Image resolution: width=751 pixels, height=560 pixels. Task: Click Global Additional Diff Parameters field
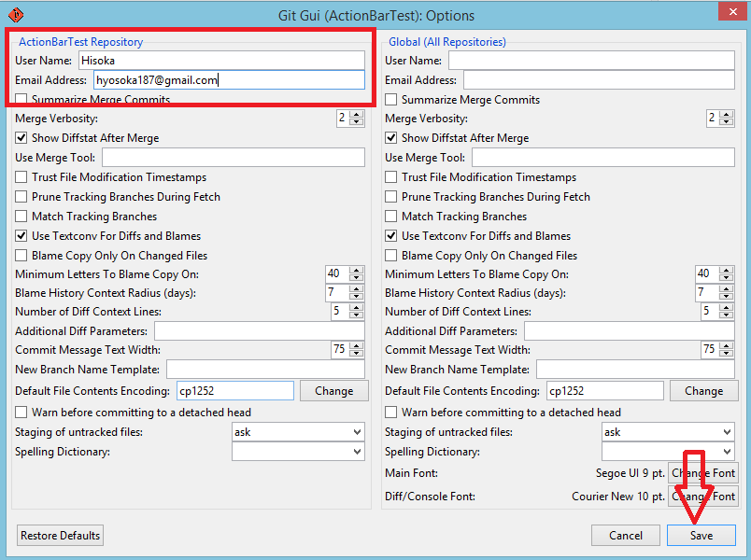630,331
